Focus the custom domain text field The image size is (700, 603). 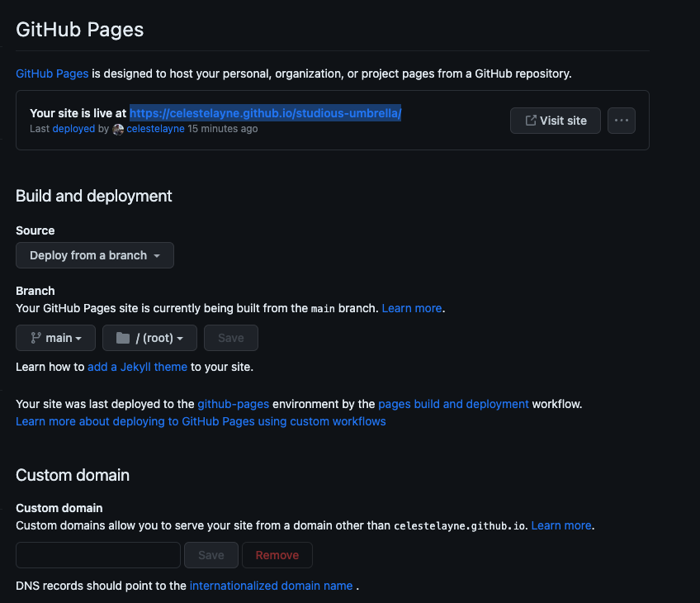coord(98,555)
